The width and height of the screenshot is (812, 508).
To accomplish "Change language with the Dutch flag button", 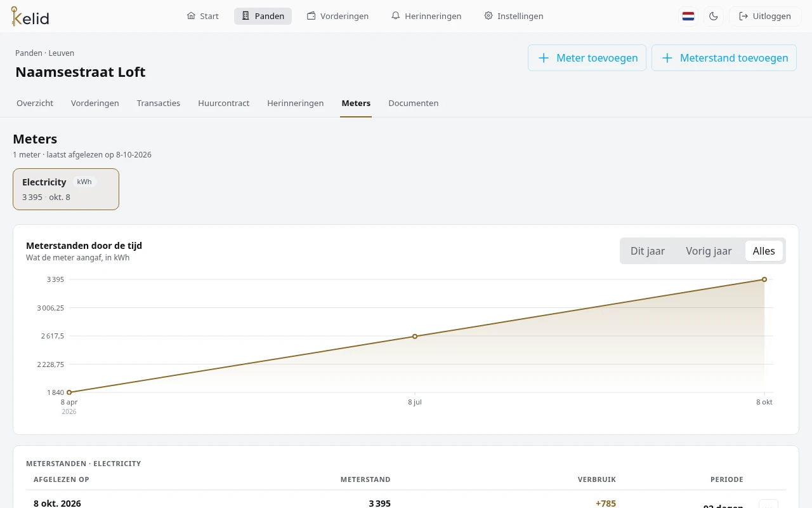I will (x=688, y=17).
